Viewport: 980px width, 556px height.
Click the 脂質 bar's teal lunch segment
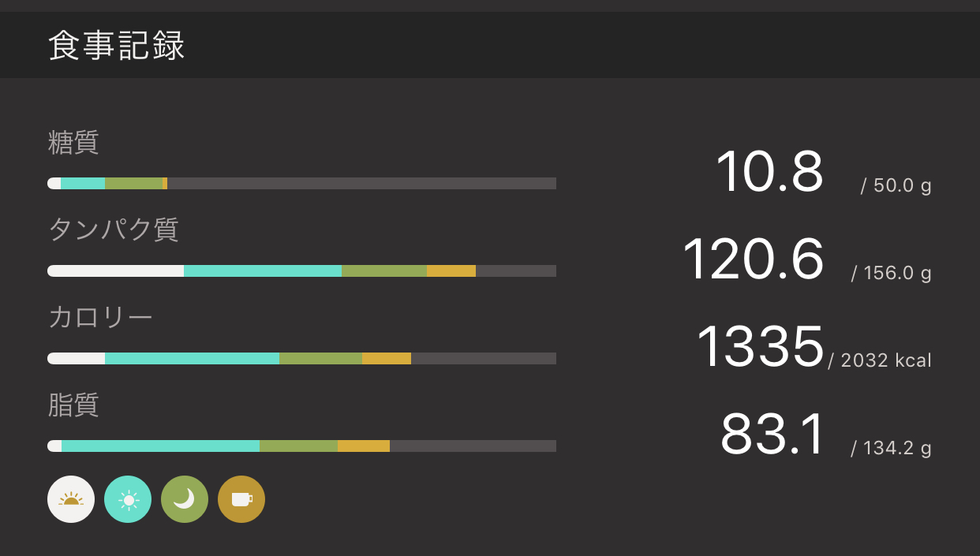160,446
